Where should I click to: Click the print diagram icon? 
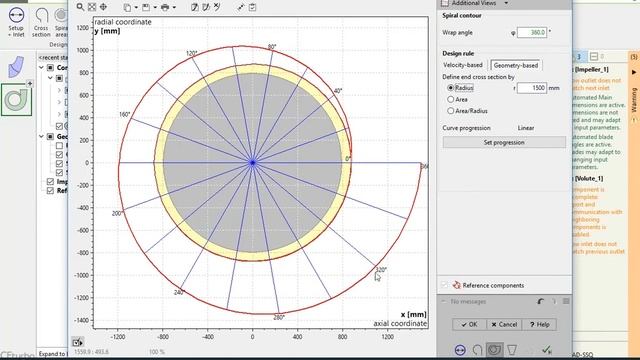[165, 7]
